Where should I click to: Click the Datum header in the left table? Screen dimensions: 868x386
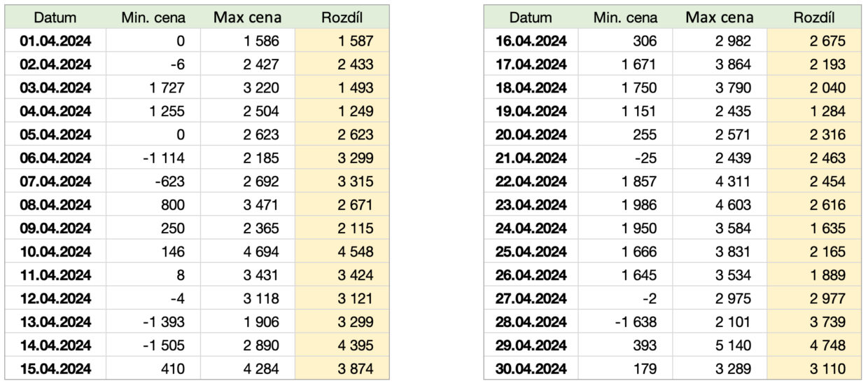tap(55, 18)
